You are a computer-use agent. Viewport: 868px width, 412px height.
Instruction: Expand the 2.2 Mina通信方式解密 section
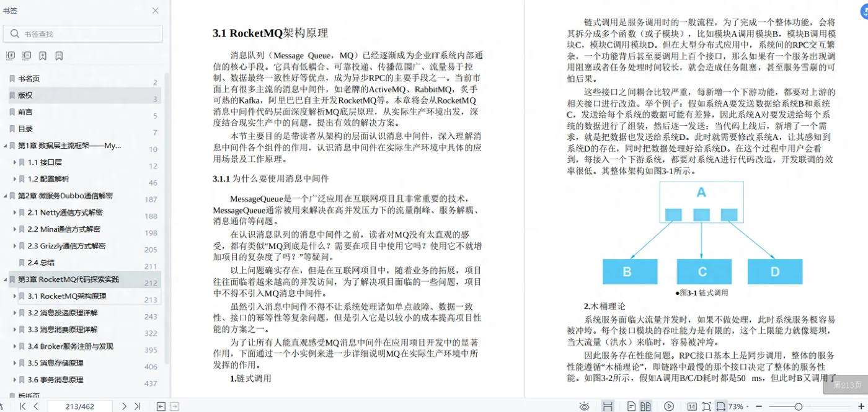15,229
